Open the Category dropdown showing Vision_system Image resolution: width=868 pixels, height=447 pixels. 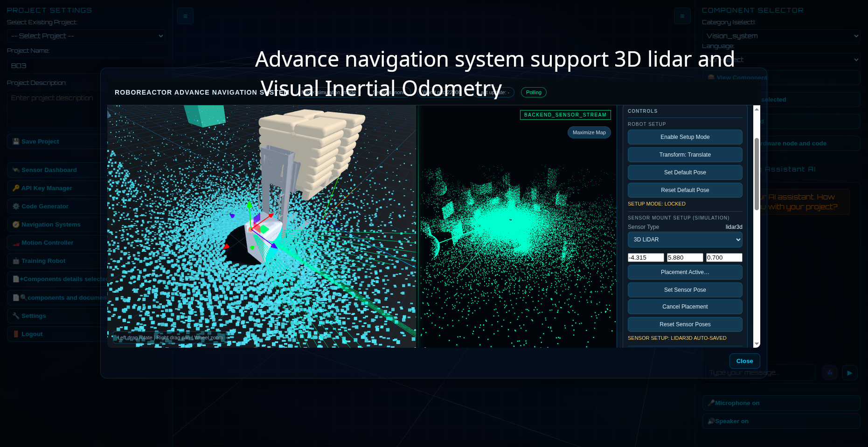[x=781, y=36]
